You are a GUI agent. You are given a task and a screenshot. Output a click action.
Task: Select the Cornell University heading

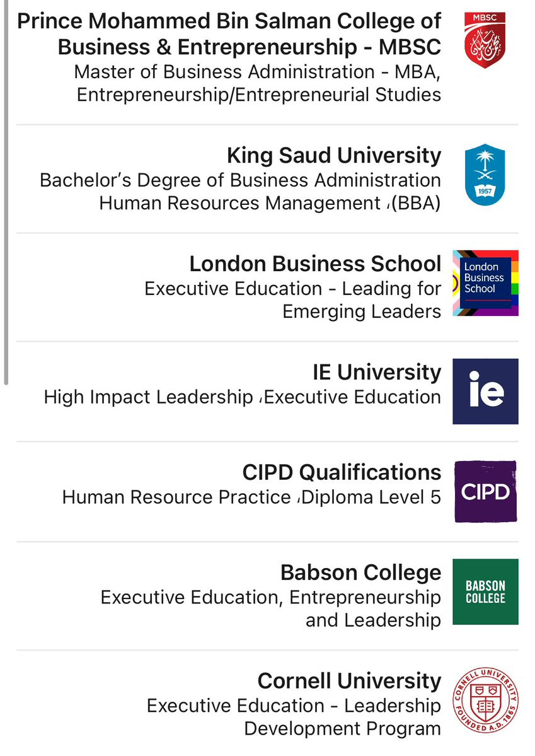pos(350,681)
